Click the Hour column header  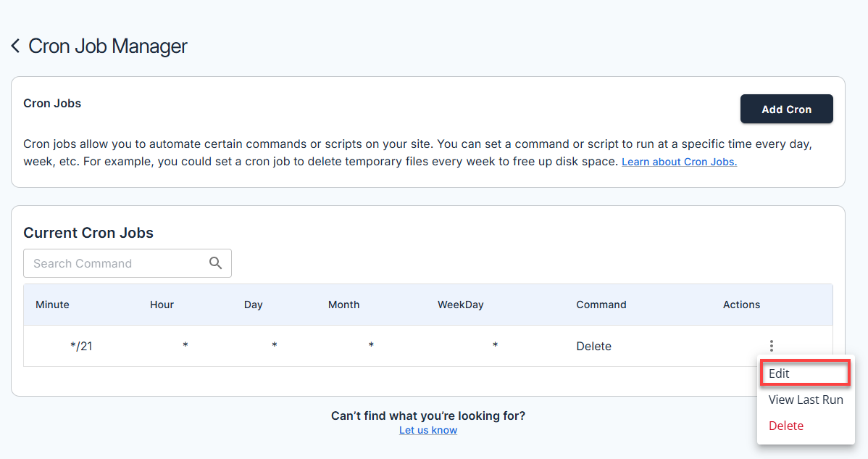point(162,305)
